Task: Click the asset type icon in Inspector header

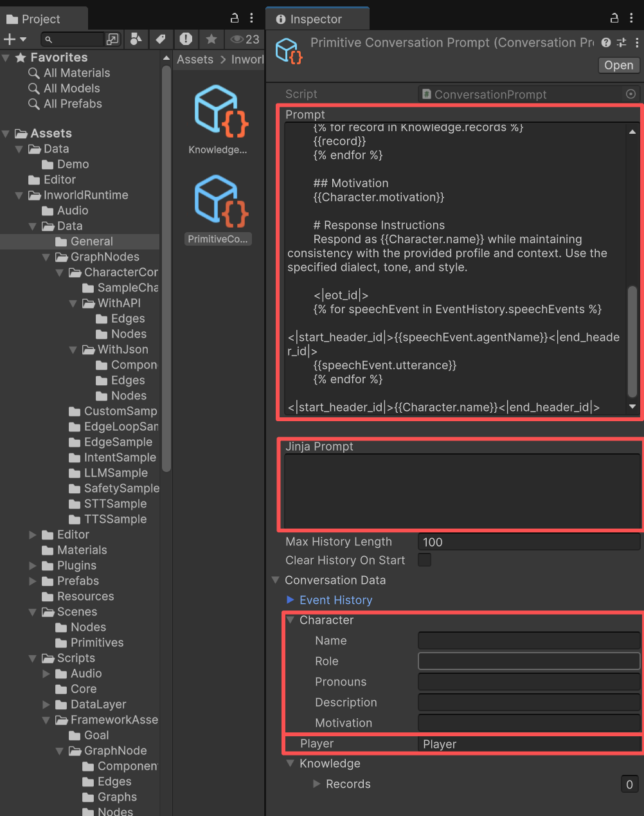Action: point(289,51)
